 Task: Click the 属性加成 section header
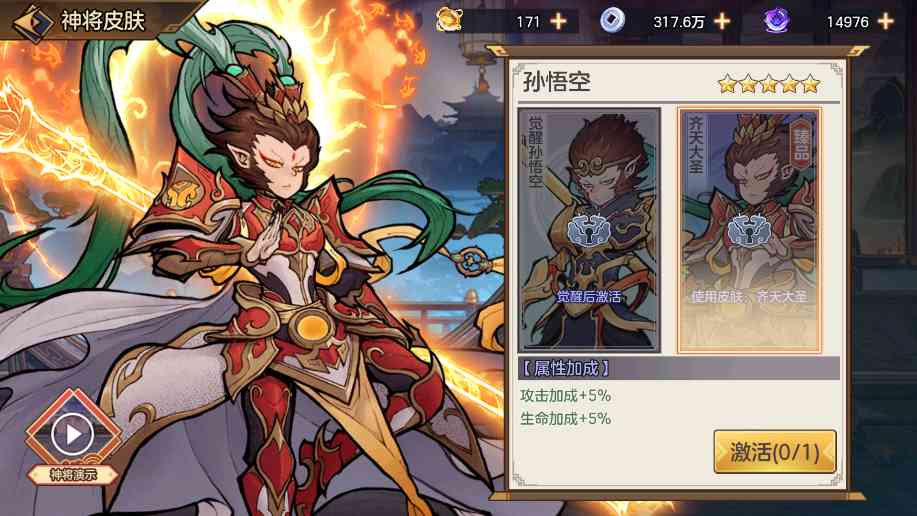pyautogui.click(x=679, y=368)
